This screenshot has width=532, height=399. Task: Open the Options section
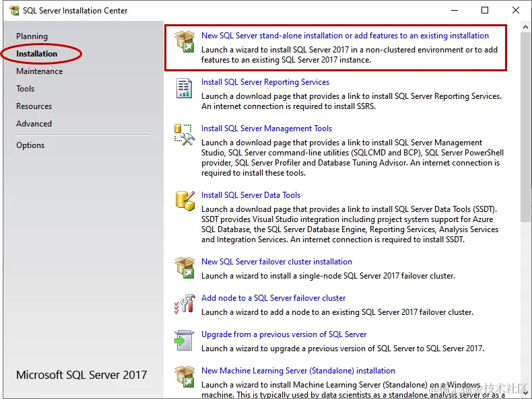pyautogui.click(x=30, y=145)
